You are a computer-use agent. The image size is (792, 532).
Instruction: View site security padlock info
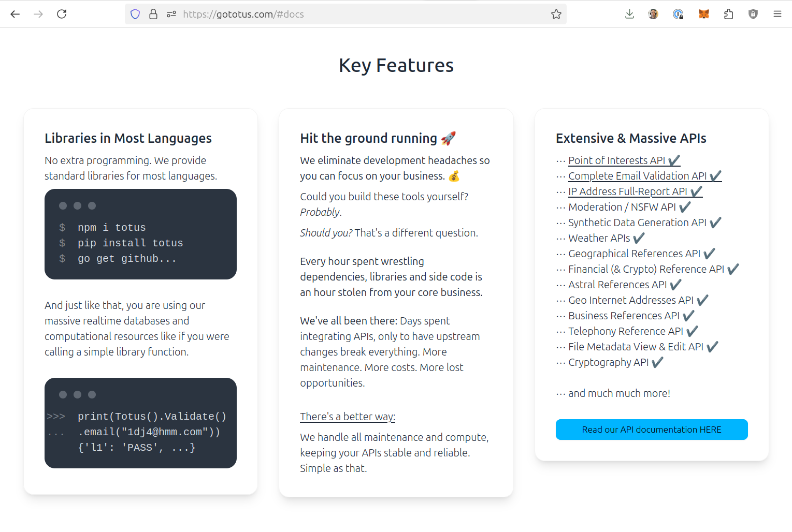[153, 14]
